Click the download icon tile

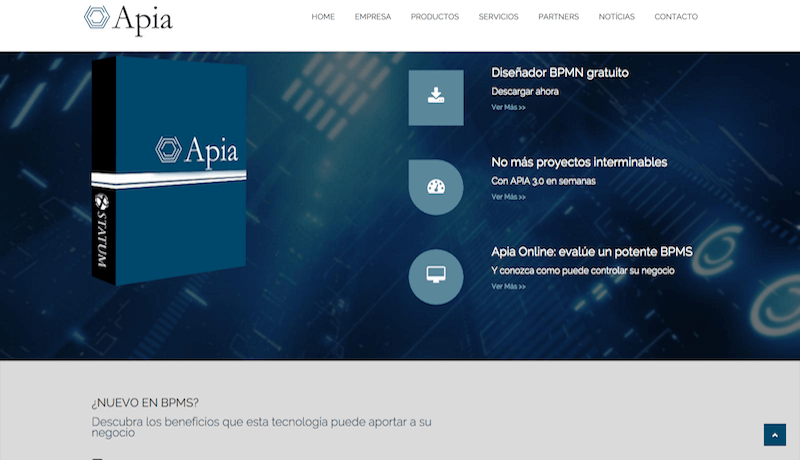[436, 97]
